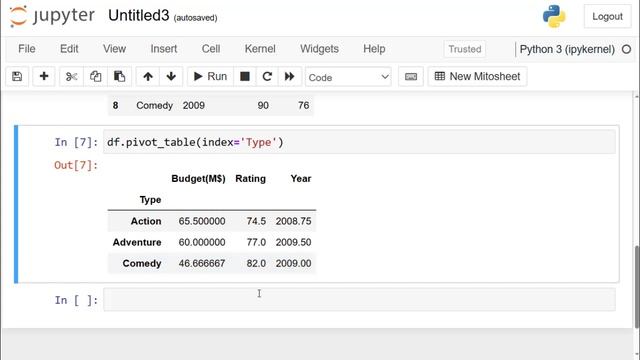Click value 90 in upper table row

pos(263,105)
